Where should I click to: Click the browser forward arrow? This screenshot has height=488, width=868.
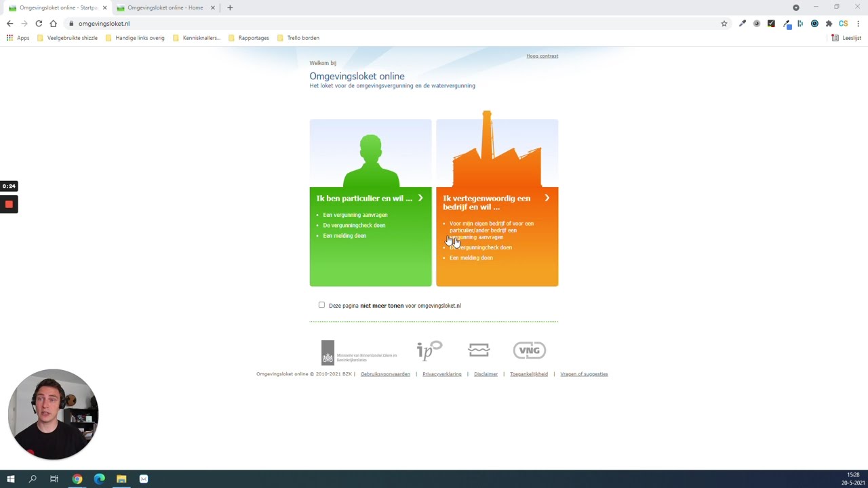click(24, 24)
